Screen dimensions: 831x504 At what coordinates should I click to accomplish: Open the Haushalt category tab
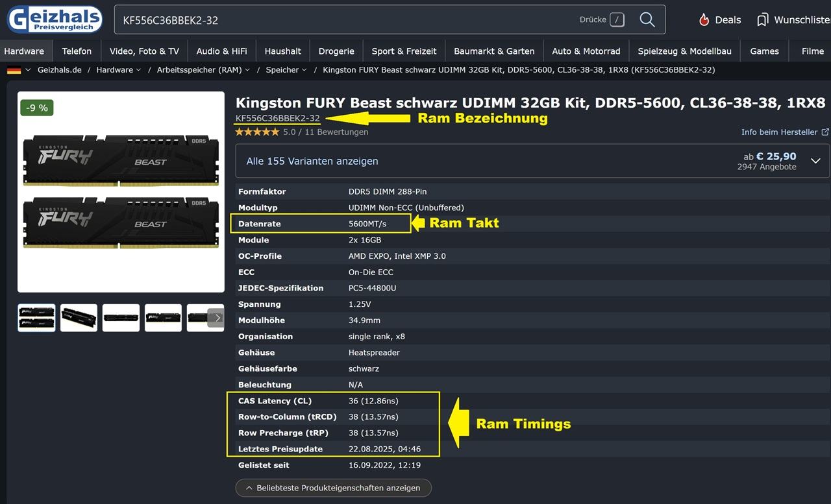pyautogui.click(x=283, y=51)
